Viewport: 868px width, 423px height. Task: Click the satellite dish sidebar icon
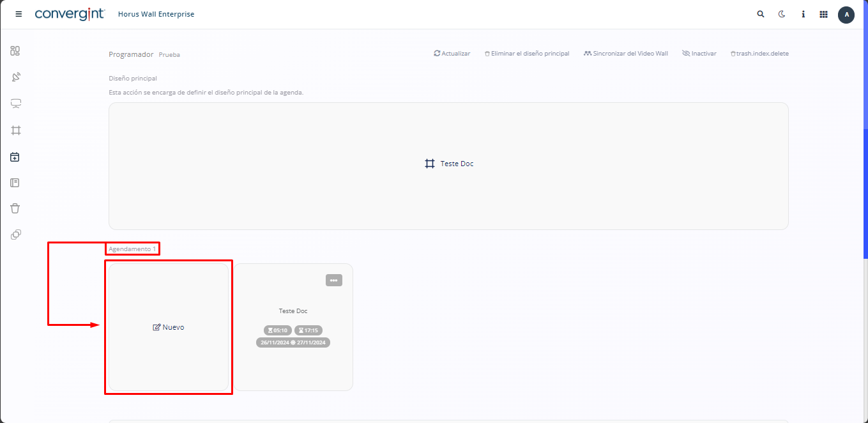coord(15,77)
